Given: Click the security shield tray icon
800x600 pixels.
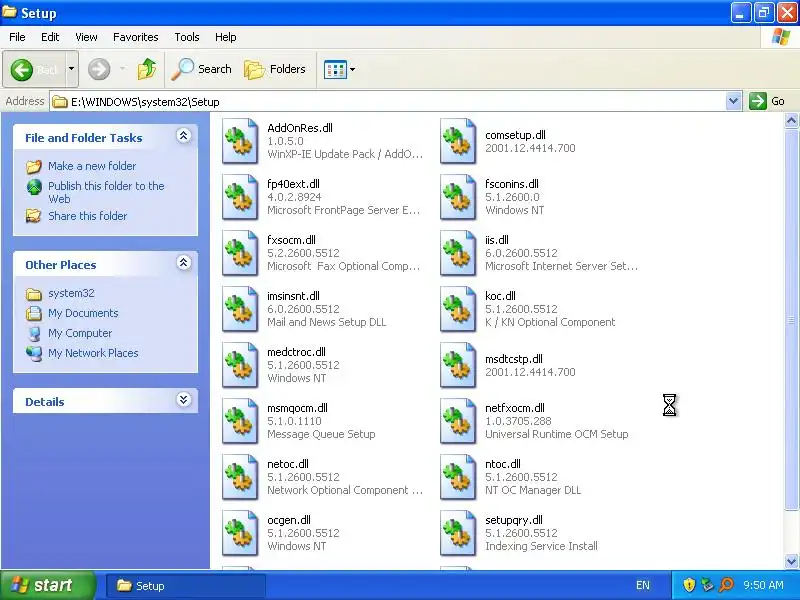Looking at the screenshot, I should (689, 585).
